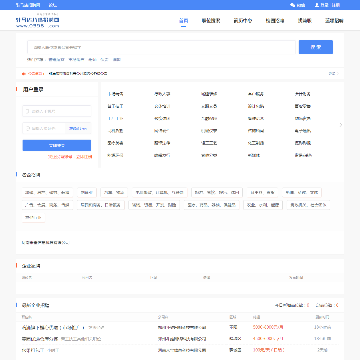Click the red megaphone icon in announcement bar
Screen dimensions: 360x360
(x=24, y=73)
